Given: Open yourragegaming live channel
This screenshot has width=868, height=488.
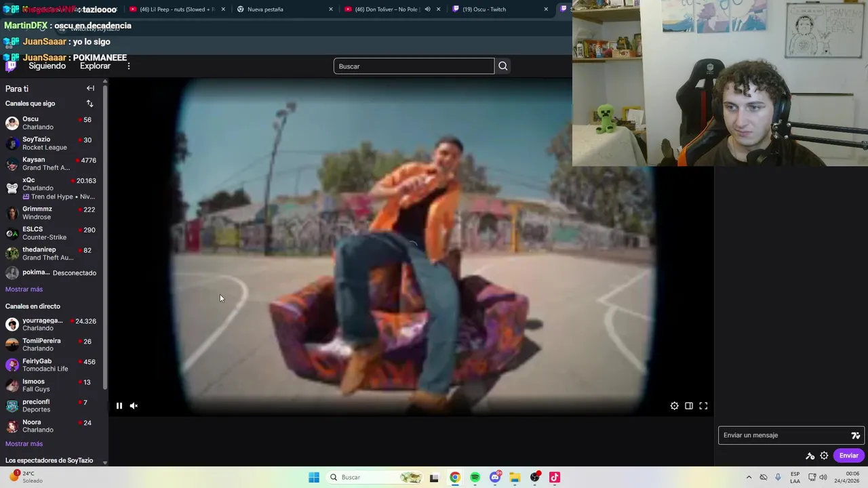Looking at the screenshot, I should (53, 324).
